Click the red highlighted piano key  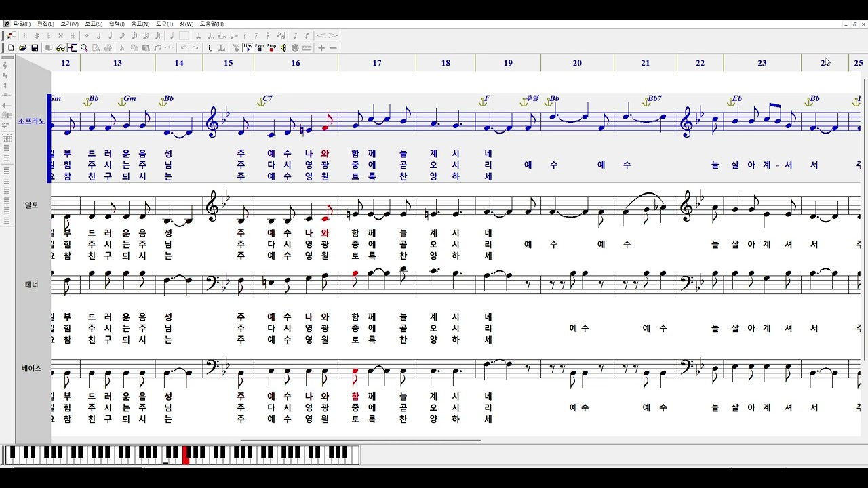(x=186, y=455)
